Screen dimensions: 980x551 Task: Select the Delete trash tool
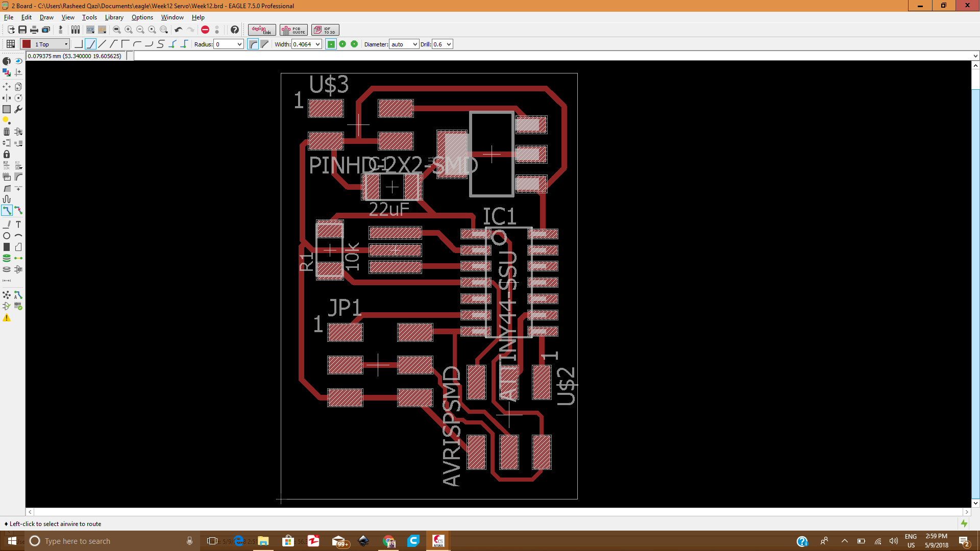(x=7, y=132)
